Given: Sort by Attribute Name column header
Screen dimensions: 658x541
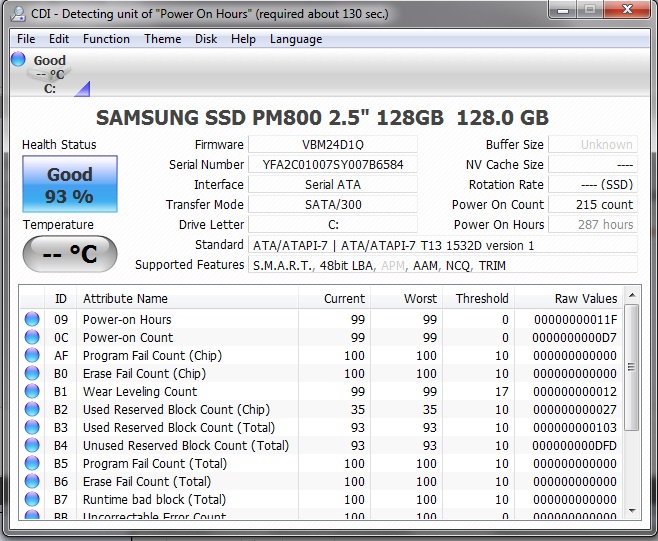Looking at the screenshot, I should point(188,298).
